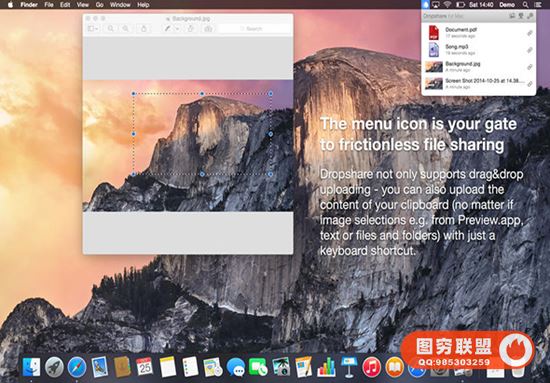This screenshot has width=550, height=383.
Task: Launch Safari from the Dock
Action: [x=77, y=367]
